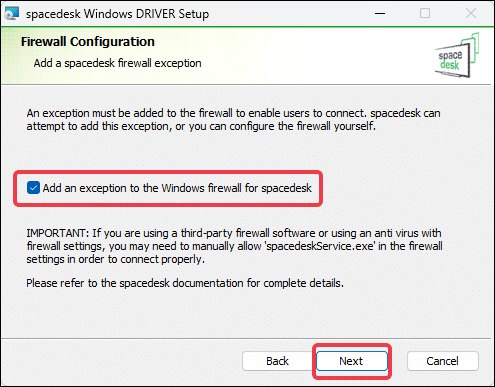495x387 pixels.
Task: Click the 'Add an exception to the Windows firewall' label
Action: 177,188
